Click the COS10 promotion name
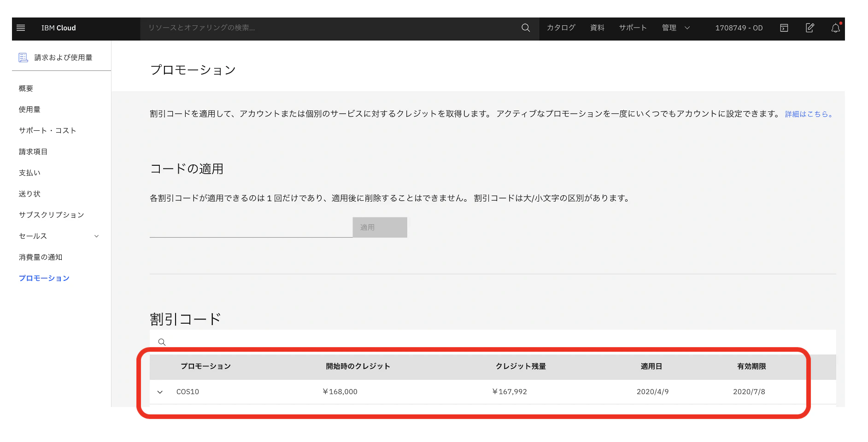The height and width of the screenshot is (442, 868). [188, 392]
